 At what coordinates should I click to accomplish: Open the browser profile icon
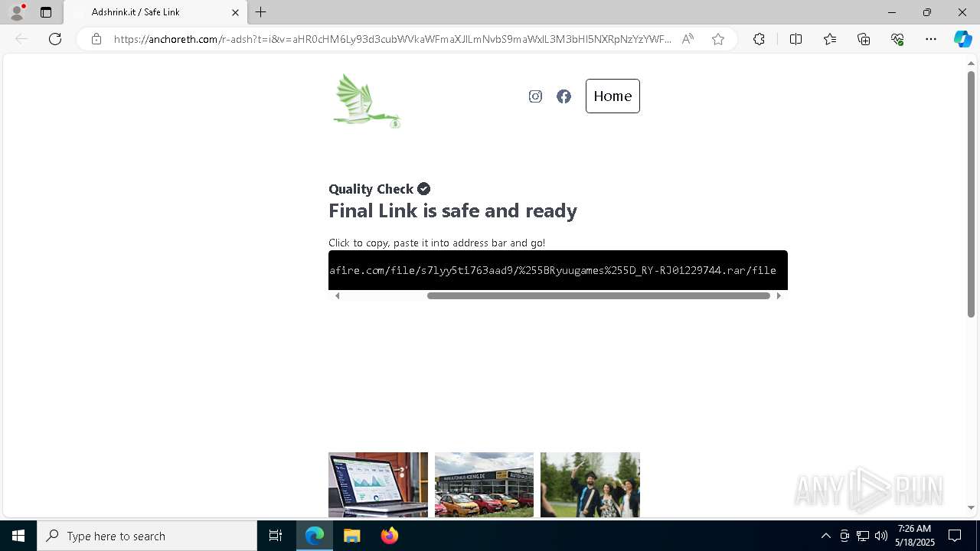pyautogui.click(x=17, y=12)
